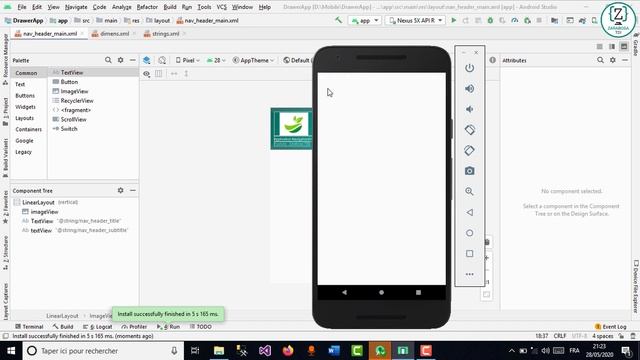Open the Terminal tool window
Image resolution: width=640 pixels, height=360 pixels.
point(29,327)
